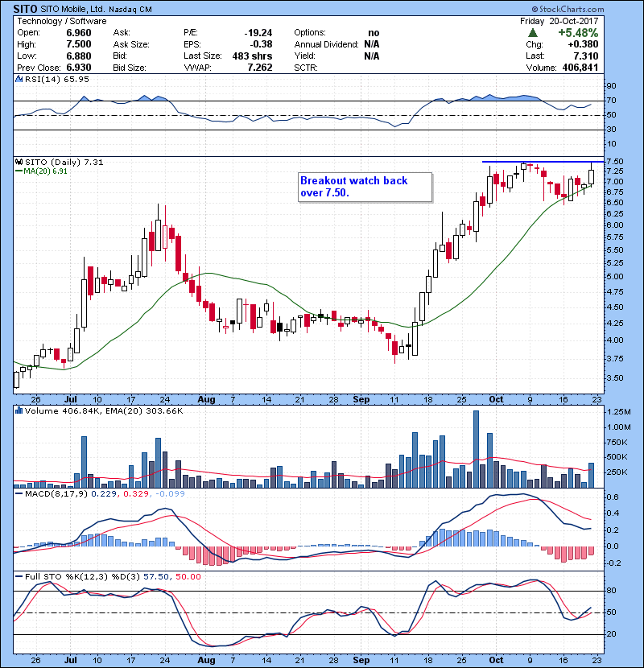Screen dimensions: 644x668
Task: Click the SCTR: label
Action: point(306,68)
